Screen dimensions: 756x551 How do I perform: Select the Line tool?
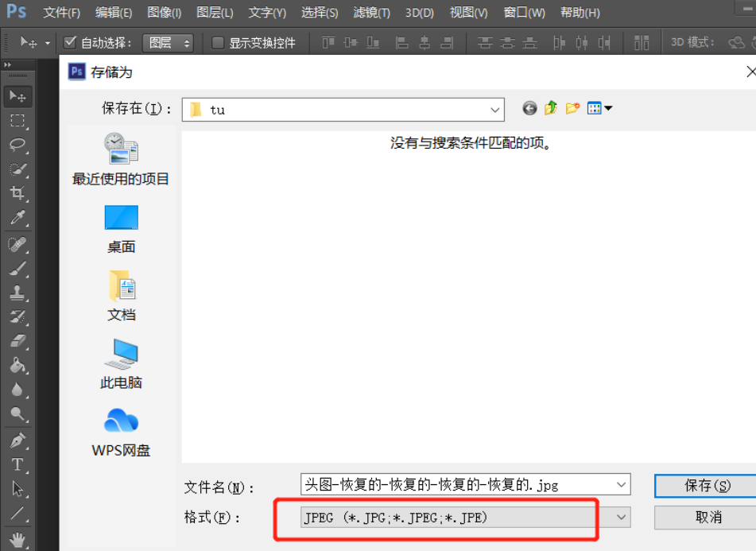(x=17, y=513)
